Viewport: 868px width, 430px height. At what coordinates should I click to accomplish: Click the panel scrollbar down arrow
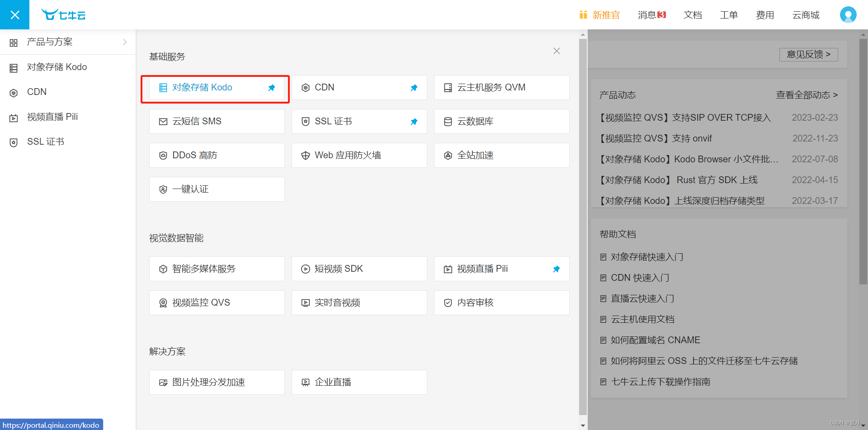[x=583, y=425]
